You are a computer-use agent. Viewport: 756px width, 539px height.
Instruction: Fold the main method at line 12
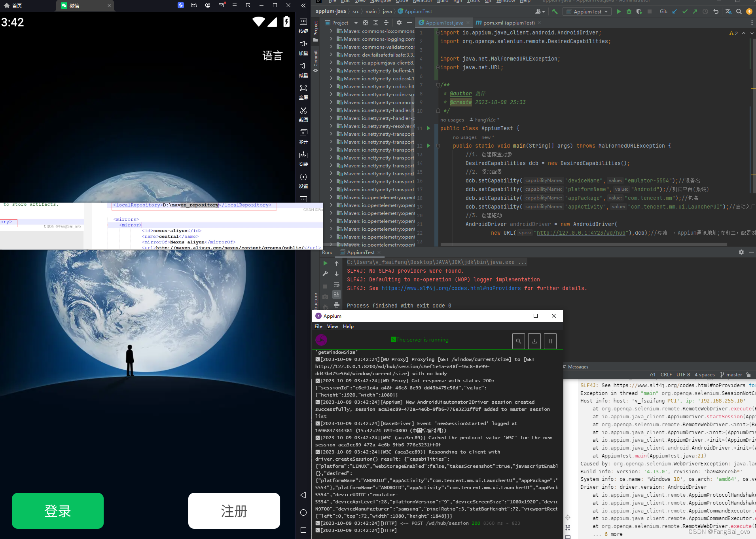[438, 146]
